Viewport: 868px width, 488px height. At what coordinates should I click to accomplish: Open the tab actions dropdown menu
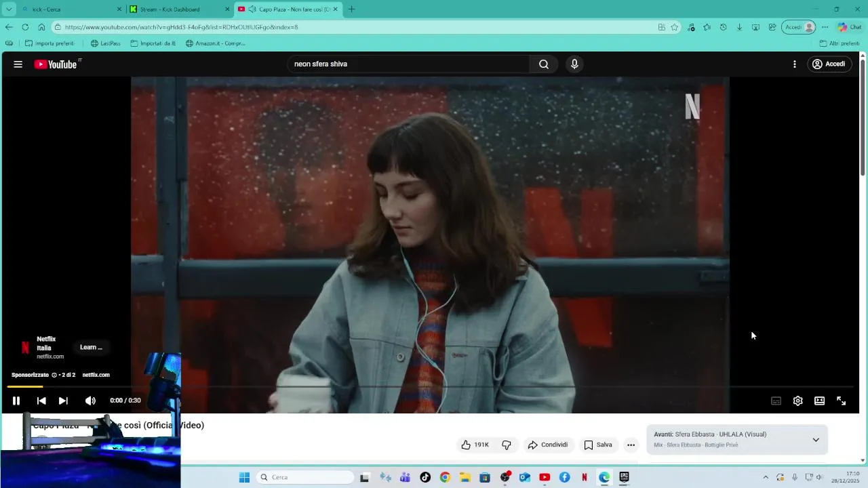(9, 9)
